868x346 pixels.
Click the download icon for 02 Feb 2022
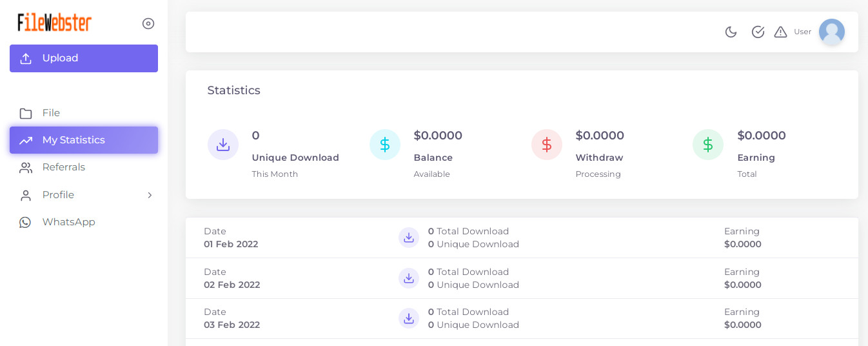409,278
